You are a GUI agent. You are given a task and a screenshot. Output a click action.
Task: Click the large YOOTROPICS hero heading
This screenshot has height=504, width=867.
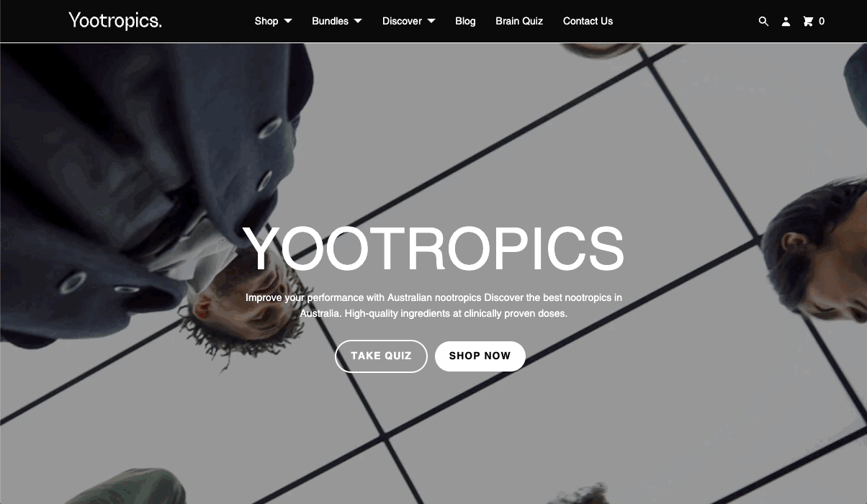433,248
